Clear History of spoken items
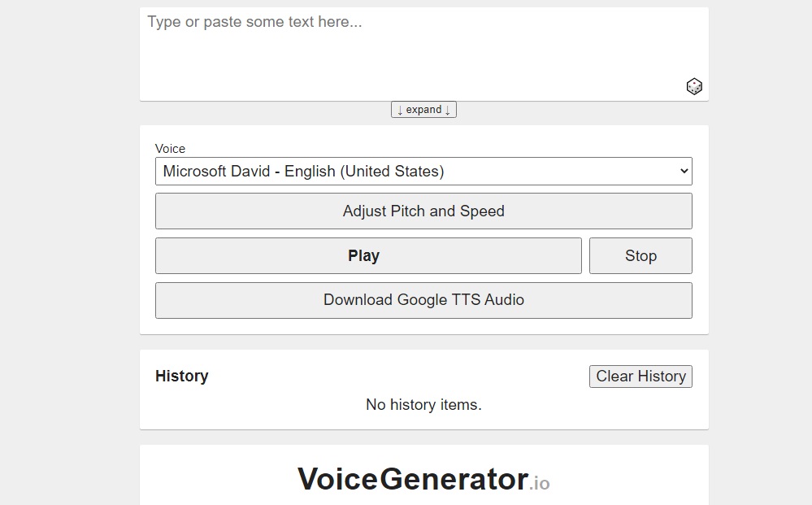Viewport: 812px width, 505px height. (640, 377)
